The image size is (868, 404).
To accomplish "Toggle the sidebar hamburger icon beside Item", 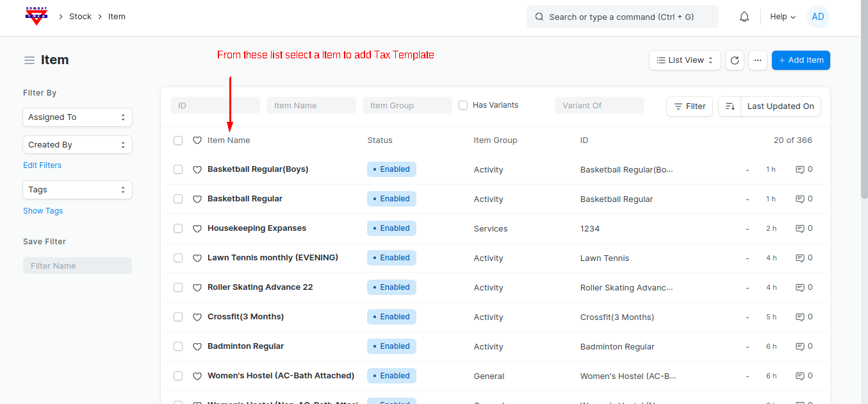I will click(29, 60).
